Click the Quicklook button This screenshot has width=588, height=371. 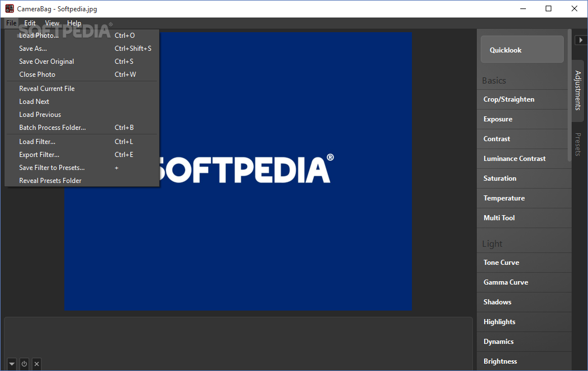click(522, 50)
